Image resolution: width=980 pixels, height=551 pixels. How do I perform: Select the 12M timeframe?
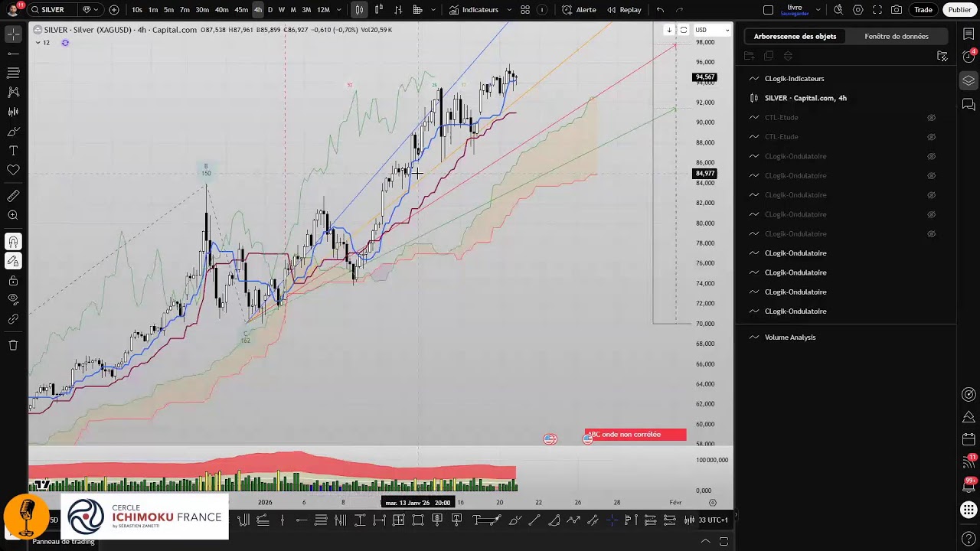(323, 10)
